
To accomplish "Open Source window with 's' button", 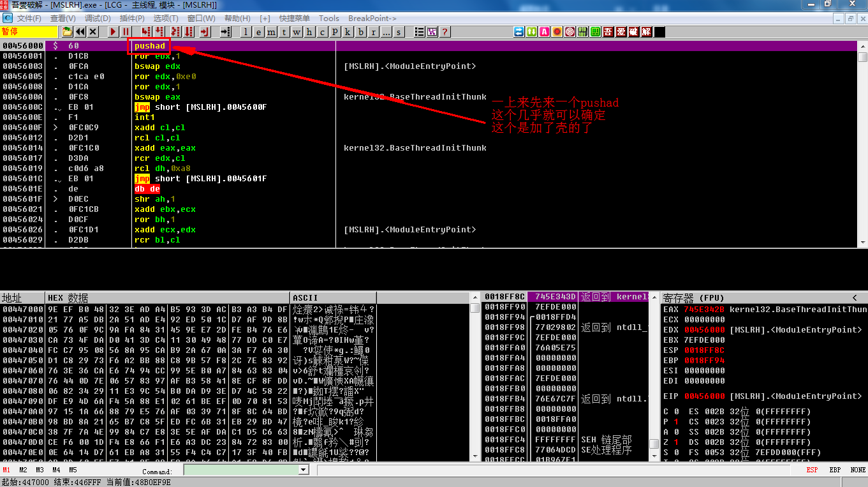I will (x=399, y=32).
